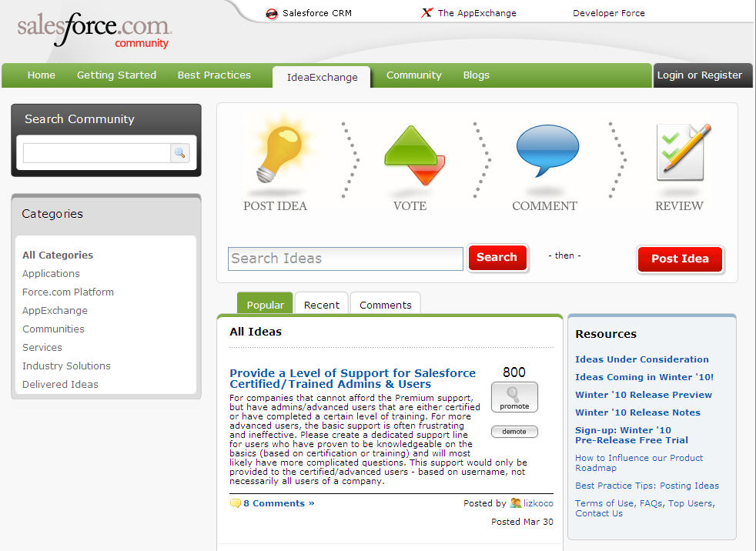Open Getting Started in the navigation bar

117,75
